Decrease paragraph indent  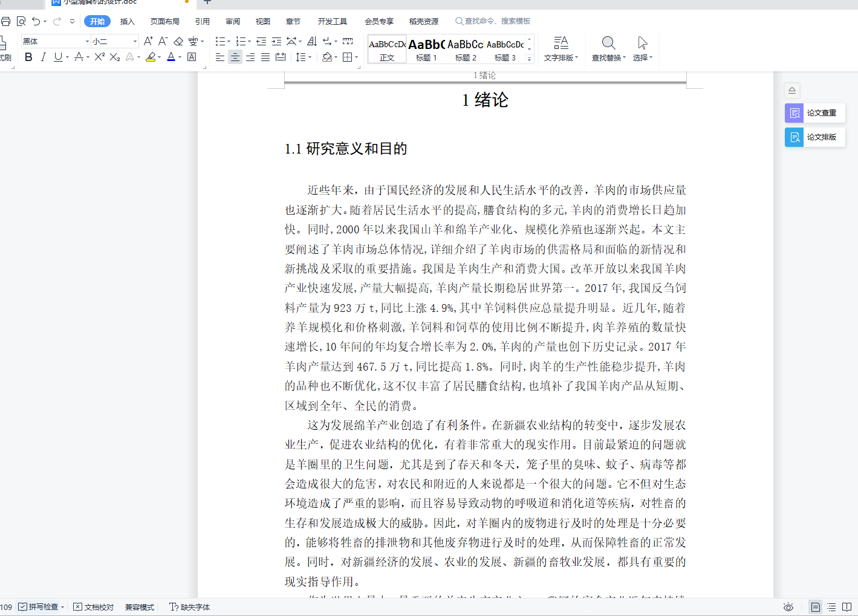pos(261,41)
